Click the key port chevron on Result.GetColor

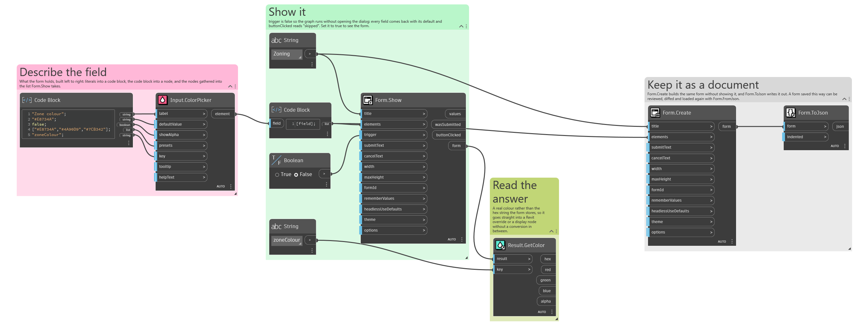529,269
